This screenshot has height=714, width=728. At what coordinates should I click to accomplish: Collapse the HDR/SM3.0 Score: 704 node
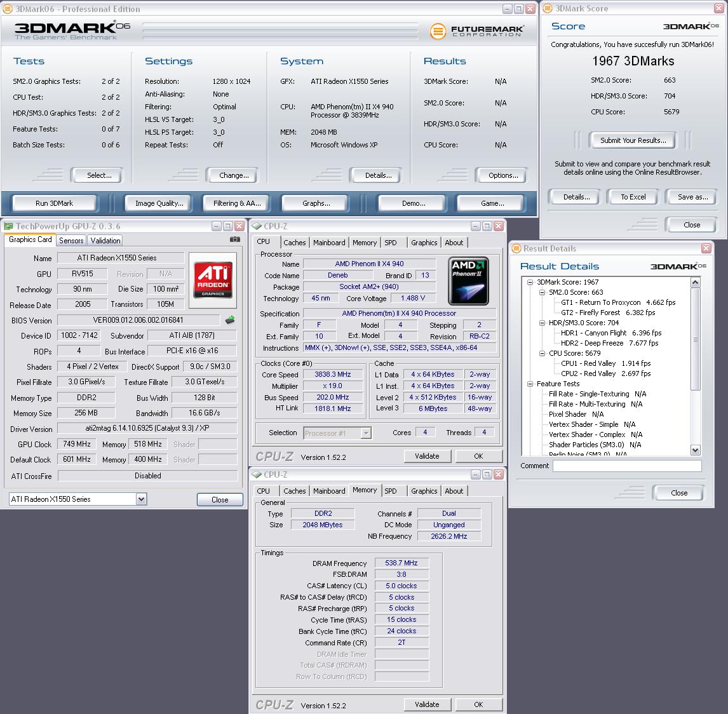(542, 323)
